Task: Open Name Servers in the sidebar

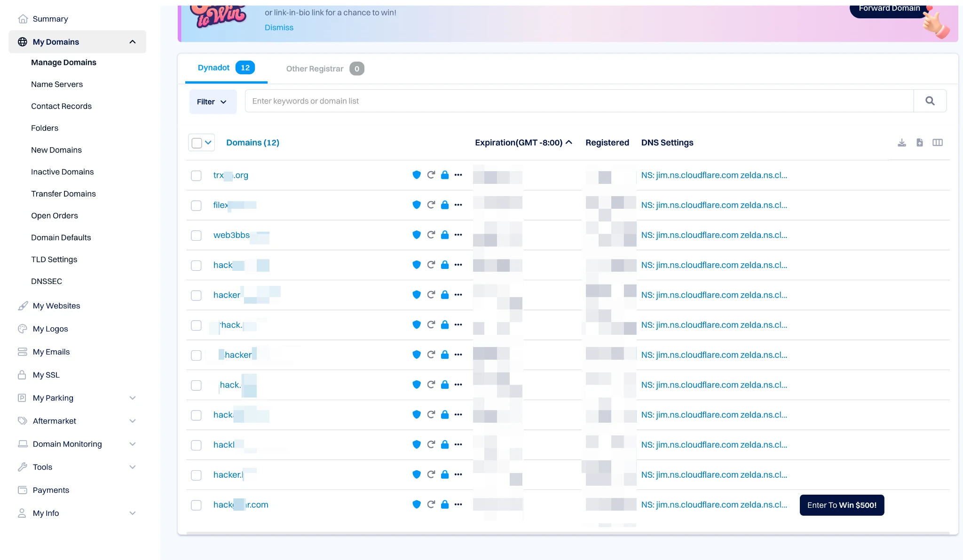Action: click(57, 84)
